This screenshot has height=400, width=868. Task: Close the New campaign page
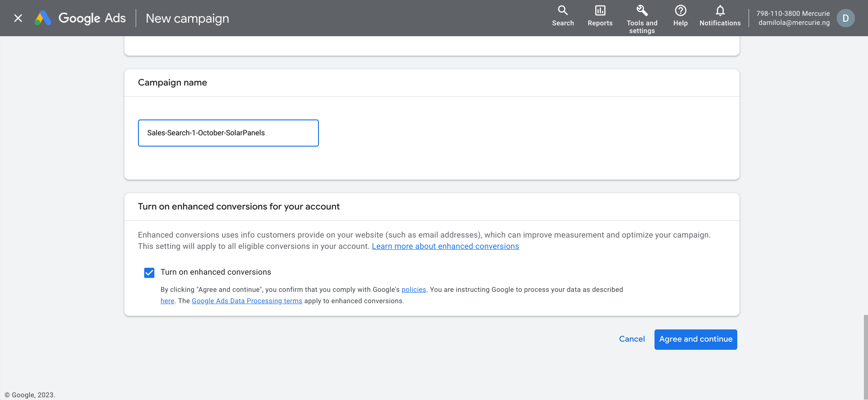tap(18, 18)
